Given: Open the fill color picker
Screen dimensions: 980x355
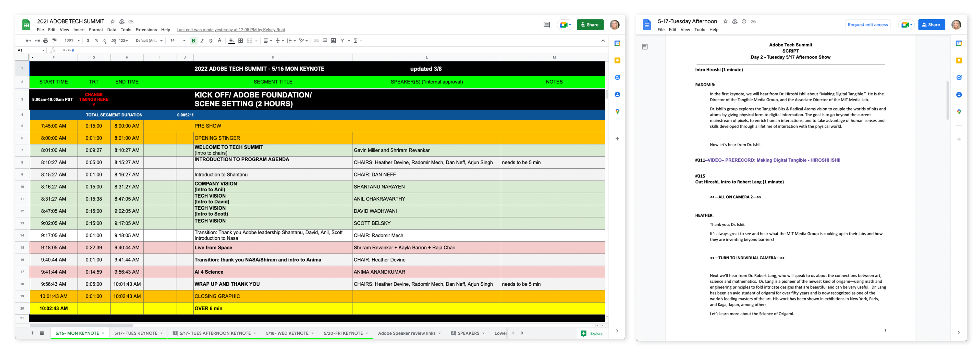Looking at the screenshot, I should pyautogui.click(x=231, y=41).
